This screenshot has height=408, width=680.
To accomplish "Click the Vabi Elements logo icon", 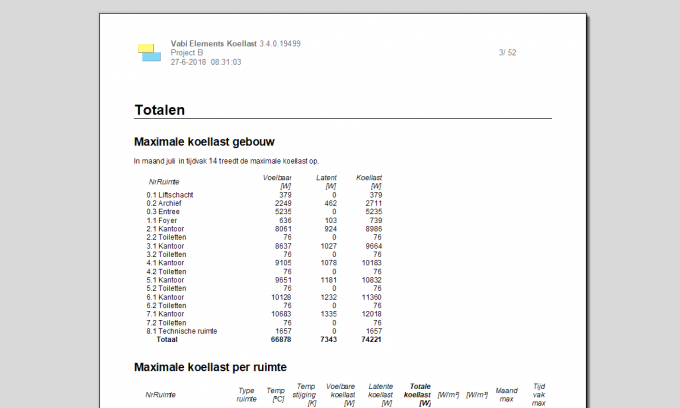I will point(149,52).
